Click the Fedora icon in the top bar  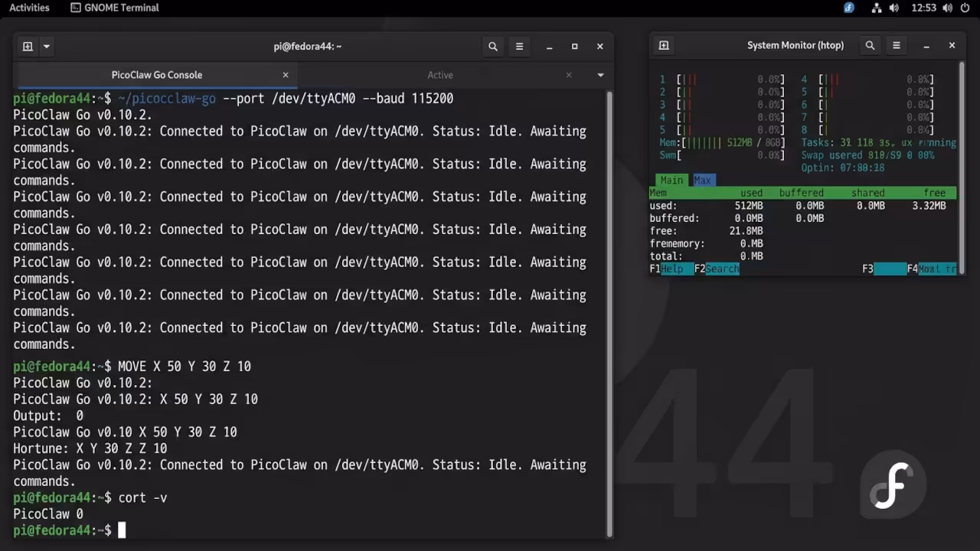(849, 8)
